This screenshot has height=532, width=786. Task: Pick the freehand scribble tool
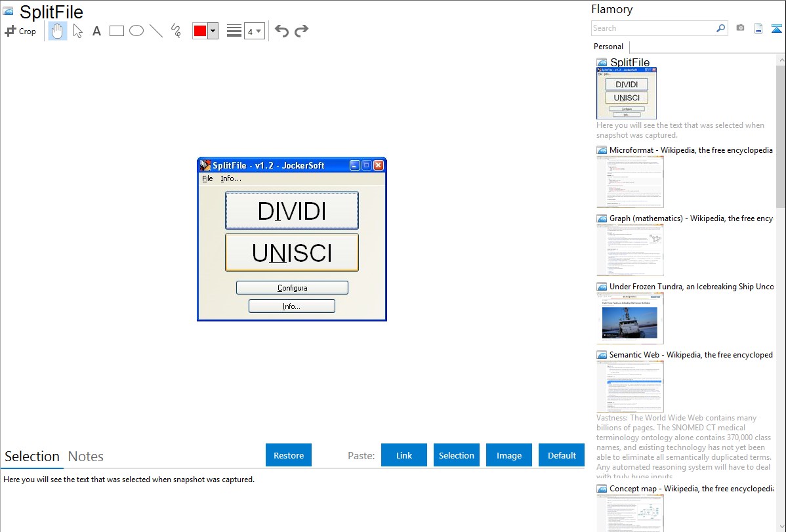176,31
